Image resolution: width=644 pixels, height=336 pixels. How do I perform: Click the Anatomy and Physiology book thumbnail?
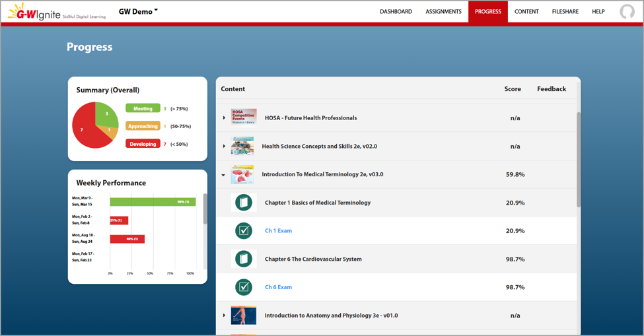(x=244, y=316)
